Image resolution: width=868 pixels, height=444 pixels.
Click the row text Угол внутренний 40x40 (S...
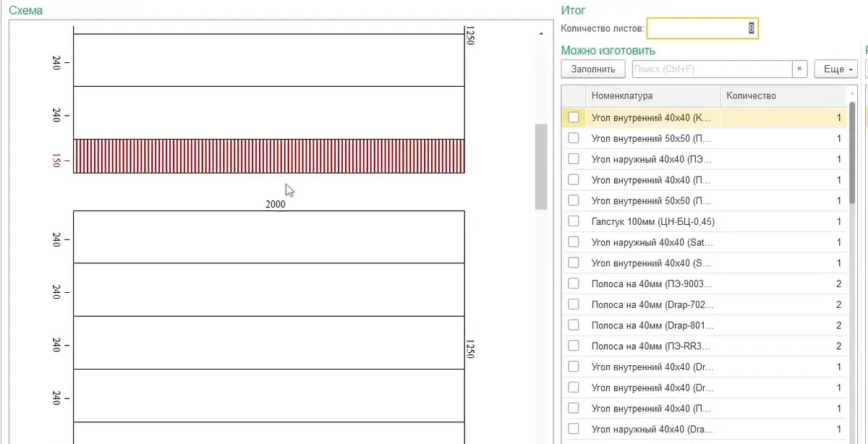(x=651, y=263)
